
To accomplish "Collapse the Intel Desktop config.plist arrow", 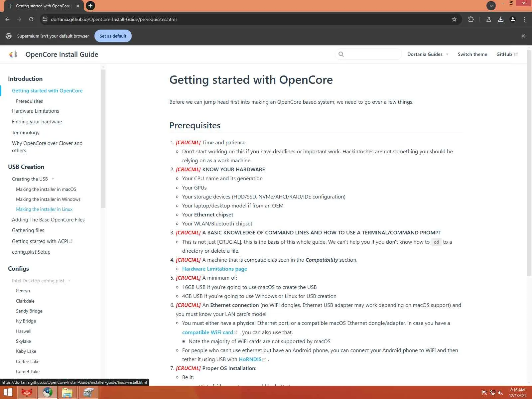I will pos(69,281).
